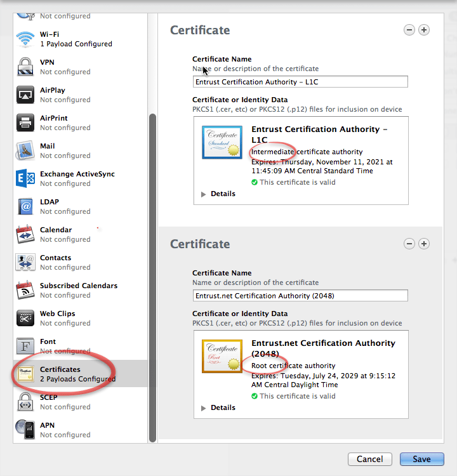Image resolution: width=457 pixels, height=476 pixels.
Task: Select the Wi-Fi payload icon
Action: (x=25, y=39)
